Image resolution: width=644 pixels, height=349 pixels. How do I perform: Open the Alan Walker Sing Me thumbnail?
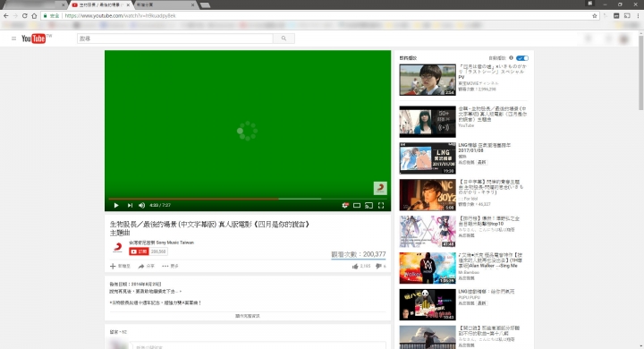pyautogui.click(x=428, y=268)
